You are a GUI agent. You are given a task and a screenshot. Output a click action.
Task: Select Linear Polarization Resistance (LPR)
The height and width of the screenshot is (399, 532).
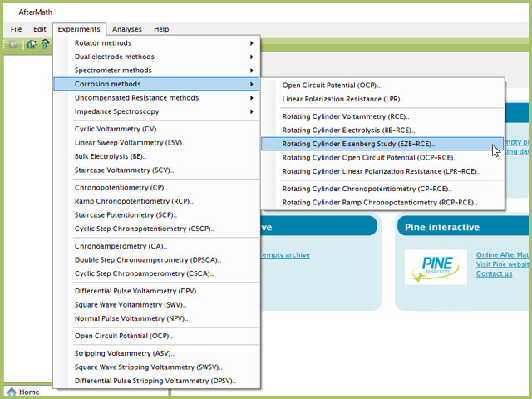(x=382, y=100)
